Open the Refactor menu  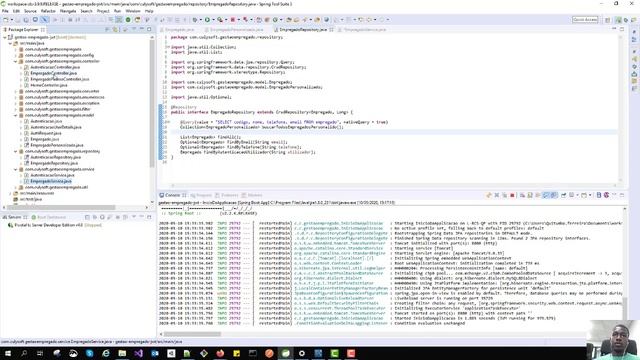(x=48, y=11)
